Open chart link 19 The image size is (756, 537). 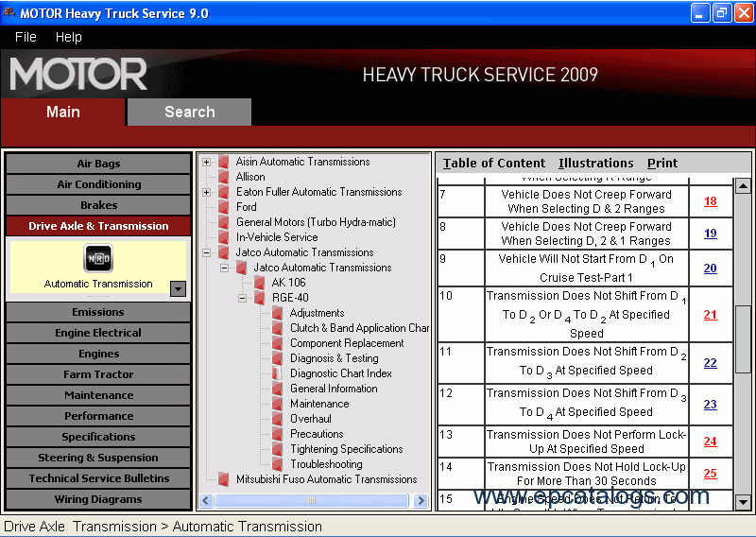[x=711, y=234]
